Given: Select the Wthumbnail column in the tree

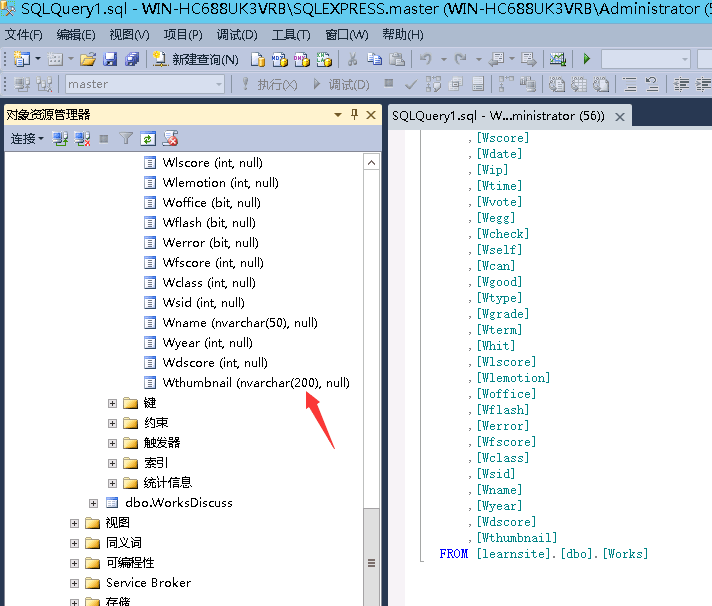Looking at the screenshot, I should 256,383.
